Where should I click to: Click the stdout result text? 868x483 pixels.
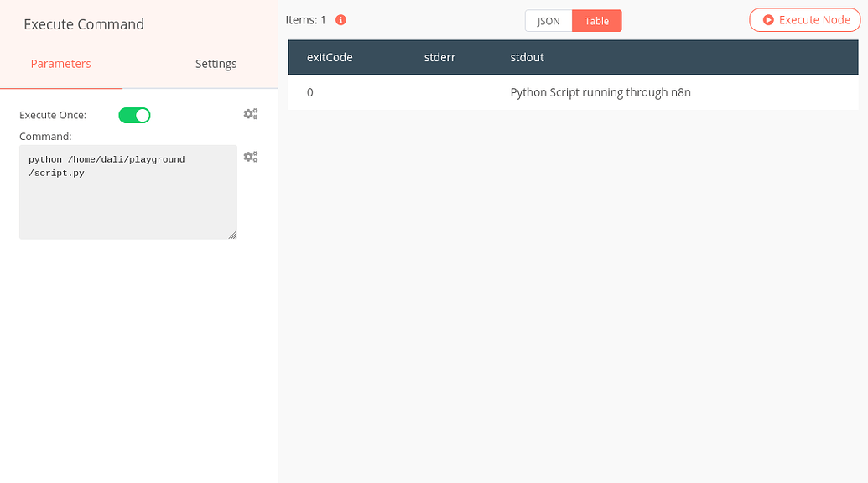pos(600,92)
